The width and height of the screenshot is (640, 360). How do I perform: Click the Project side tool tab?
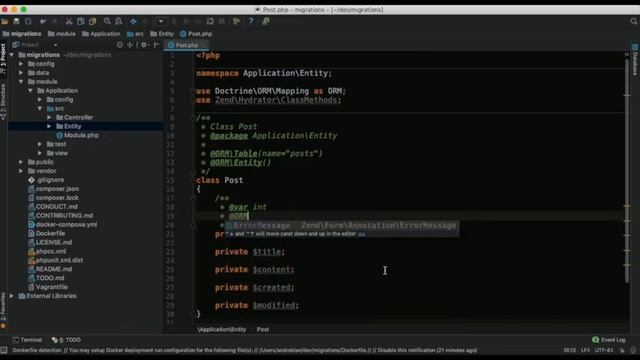click(3, 58)
